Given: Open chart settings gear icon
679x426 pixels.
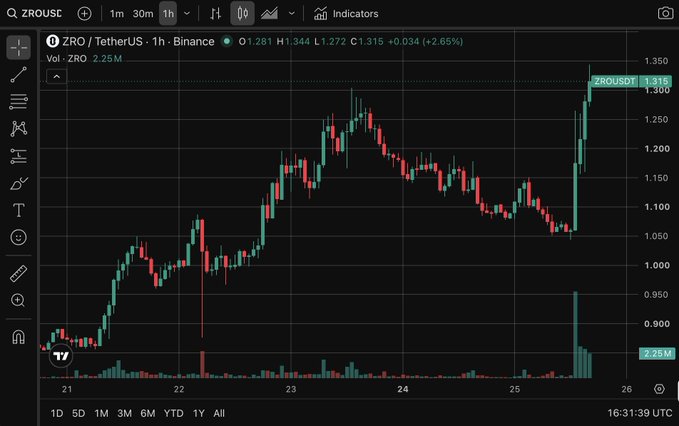Looking at the screenshot, I should pyautogui.click(x=659, y=389).
